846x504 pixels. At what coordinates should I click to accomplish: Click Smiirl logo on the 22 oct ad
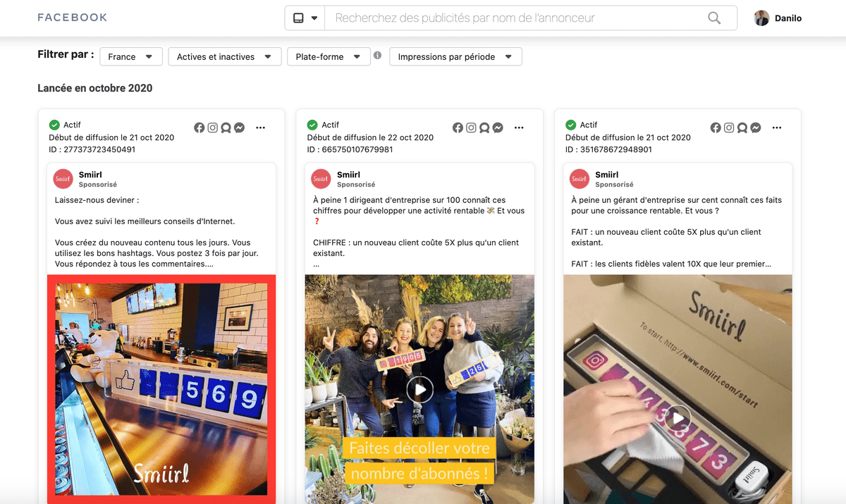(321, 179)
